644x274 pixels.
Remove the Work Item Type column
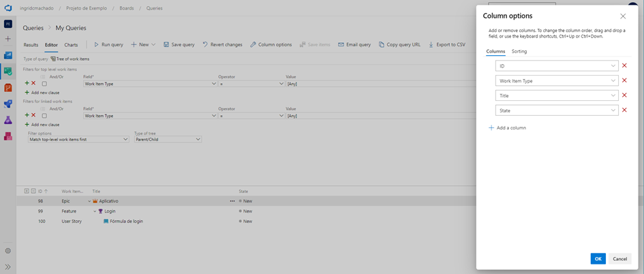[624, 80]
